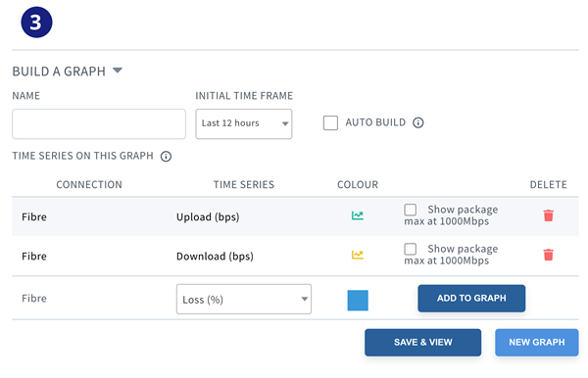Open the Auto Build info icon

point(418,122)
